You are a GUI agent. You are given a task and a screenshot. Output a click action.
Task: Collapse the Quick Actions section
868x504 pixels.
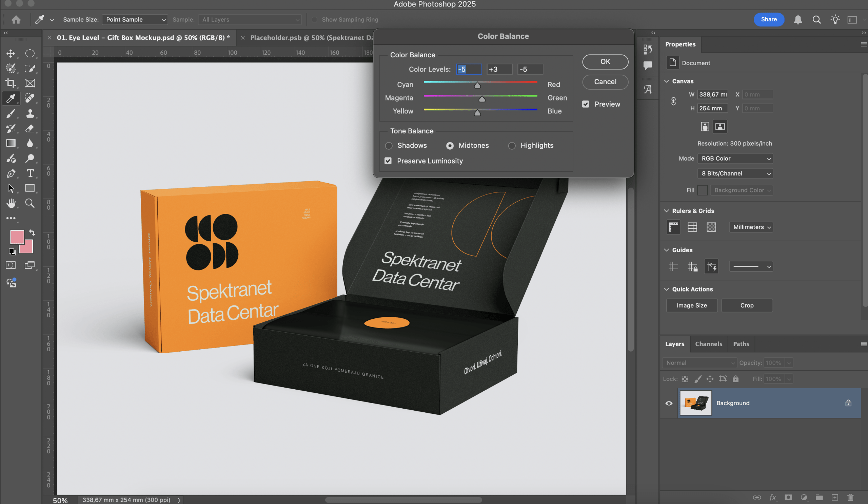click(667, 289)
